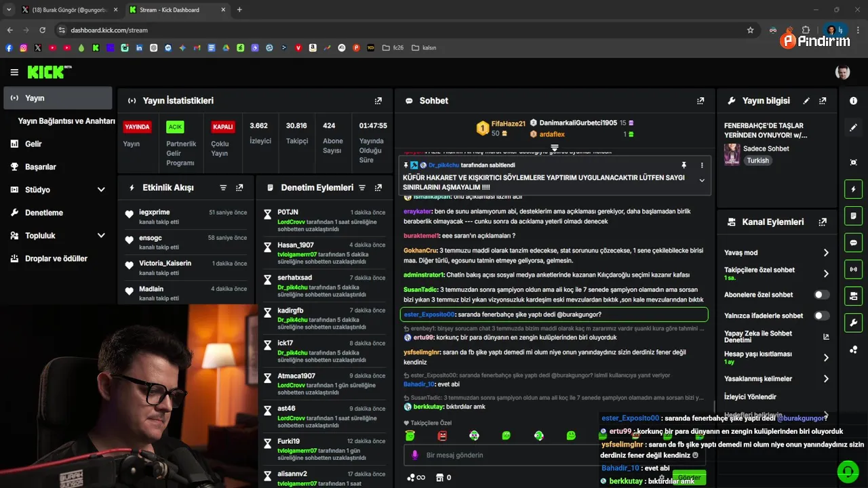Toggle Yalnızca ifadelerle sohbet switch
Image resolution: width=868 pixels, height=488 pixels.
pos(821,315)
